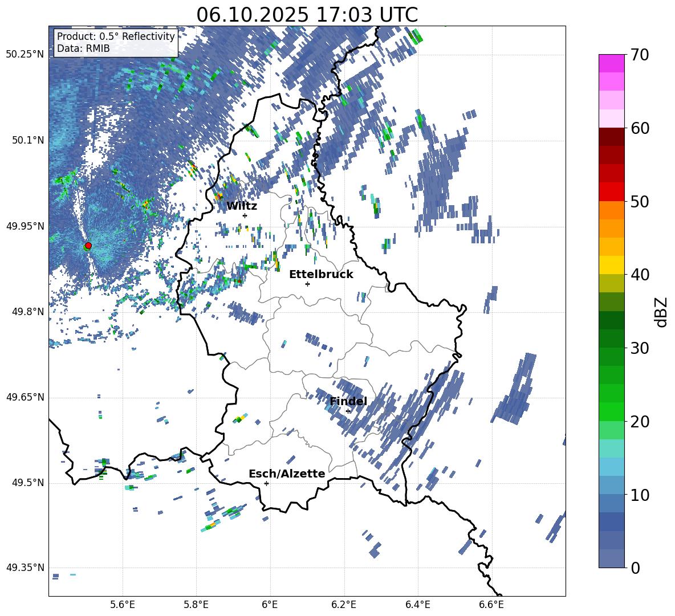Click the 'Data: RMIB' legend text
This screenshot has width=675, height=616.
tap(83, 48)
